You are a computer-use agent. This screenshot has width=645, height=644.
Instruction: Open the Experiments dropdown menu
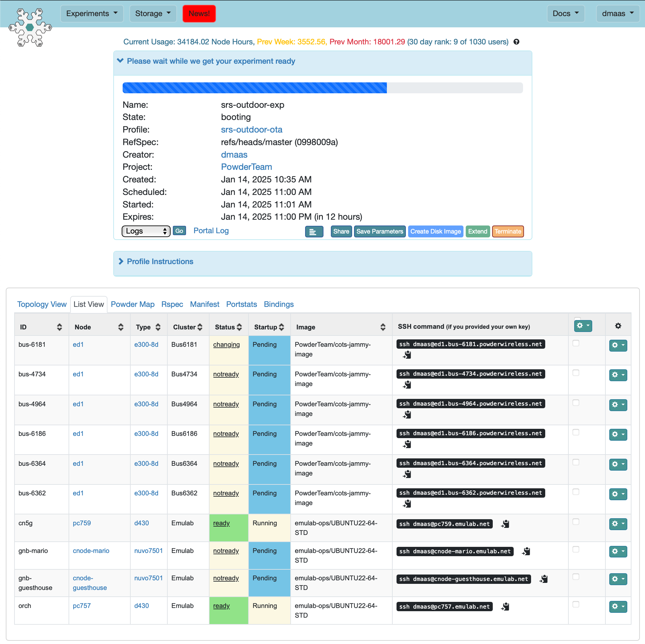coord(92,14)
